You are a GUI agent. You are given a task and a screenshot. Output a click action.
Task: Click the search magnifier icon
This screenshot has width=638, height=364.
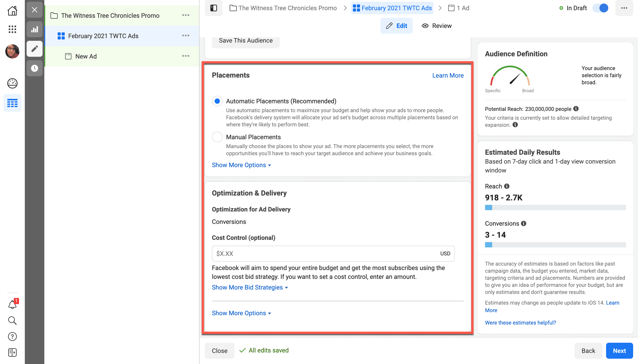tap(12, 320)
